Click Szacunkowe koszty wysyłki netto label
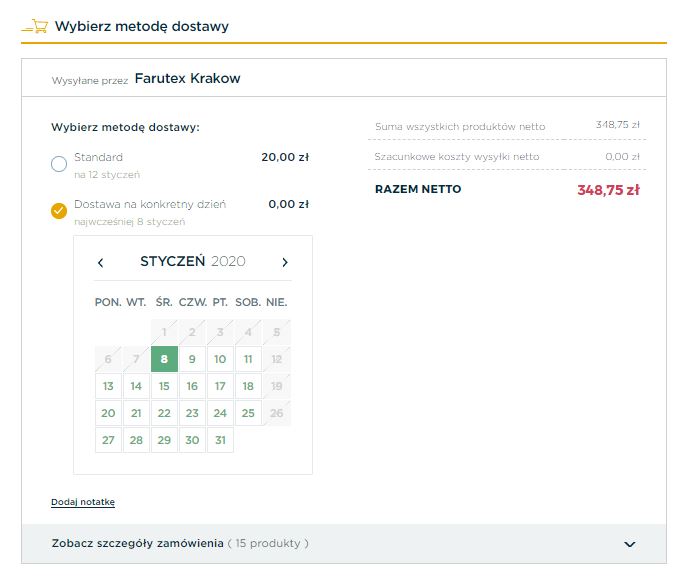 pyautogui.click(x=457, y=157)
